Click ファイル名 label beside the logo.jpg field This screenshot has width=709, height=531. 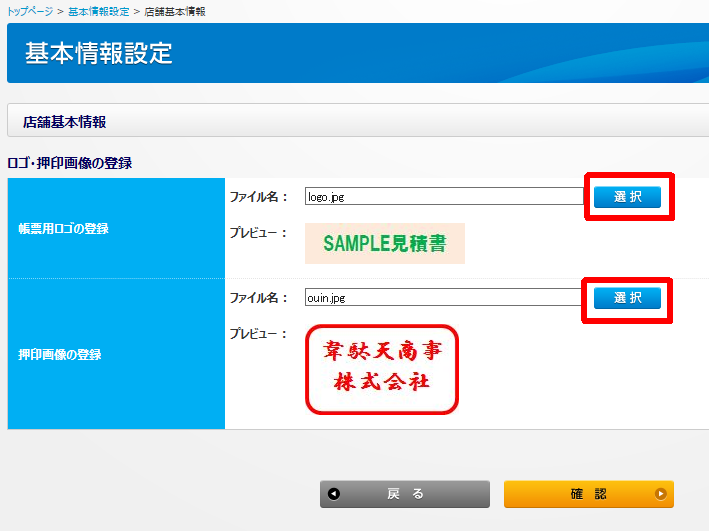(x=259, y=197)
